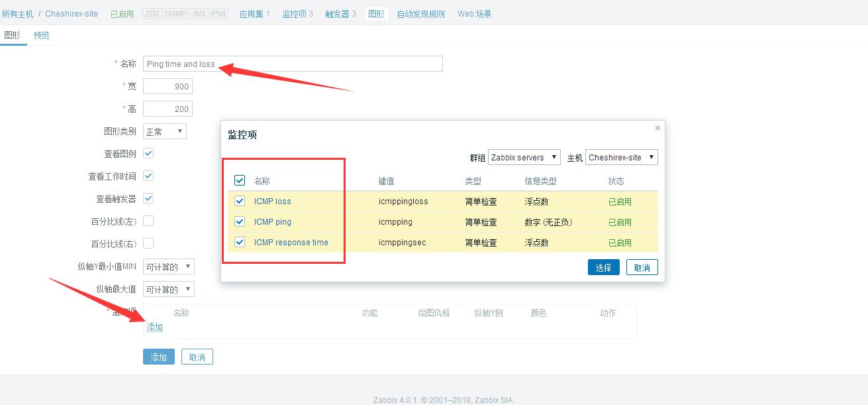Enable the 百分比线(右) checkbox
Viewport: 868px width, 405px height.
click(148, 243)
